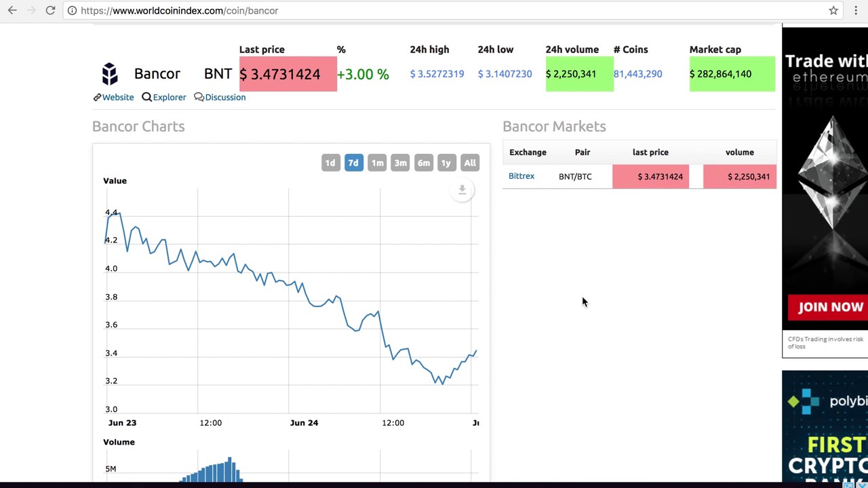Image resolution: width=868 pixels, height=488 pixels.
Task: Click the polybius crypto bank ad
Action: 825,427
